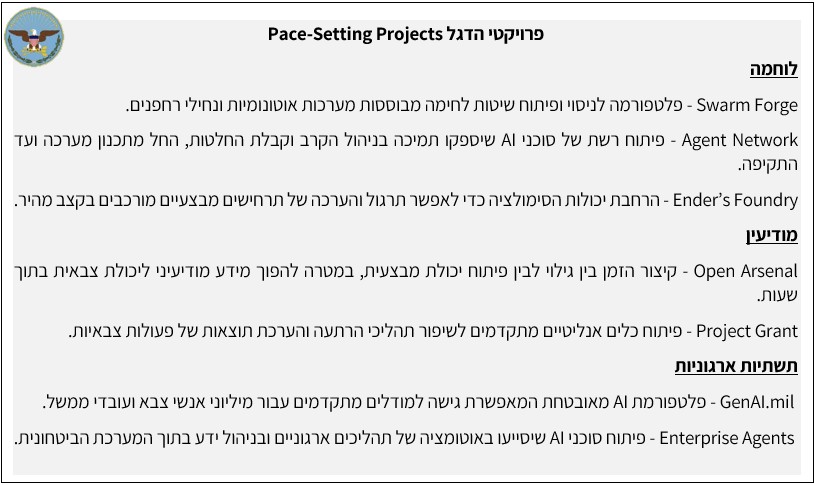Click the Hebrew title פרויקטי הדגל
This screenshot has height=485, width=815.
[x=495, y=34]
